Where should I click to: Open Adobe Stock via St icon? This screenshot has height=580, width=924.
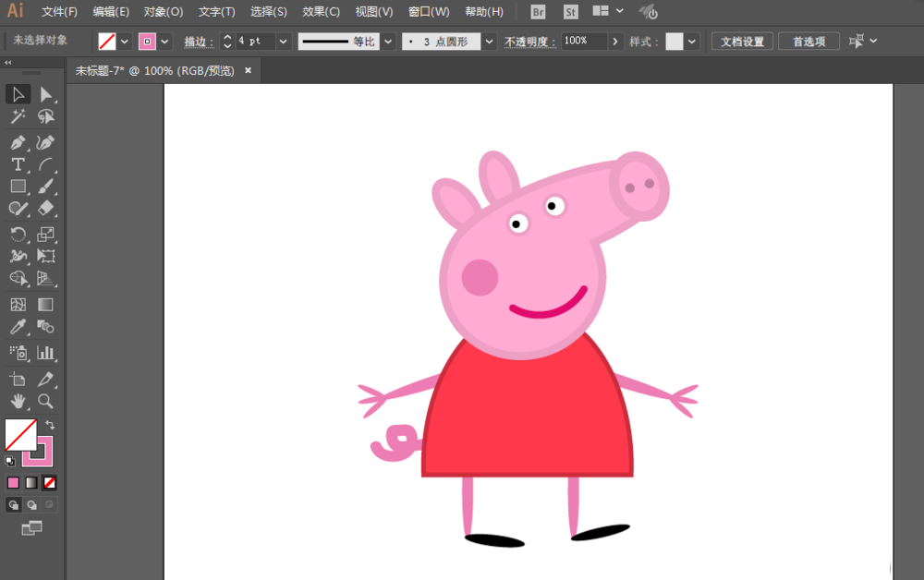570,12
